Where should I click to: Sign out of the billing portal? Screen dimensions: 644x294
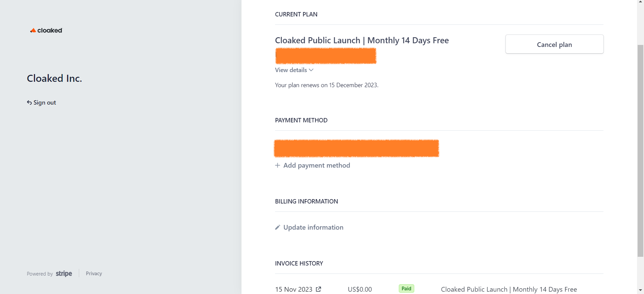42,103
